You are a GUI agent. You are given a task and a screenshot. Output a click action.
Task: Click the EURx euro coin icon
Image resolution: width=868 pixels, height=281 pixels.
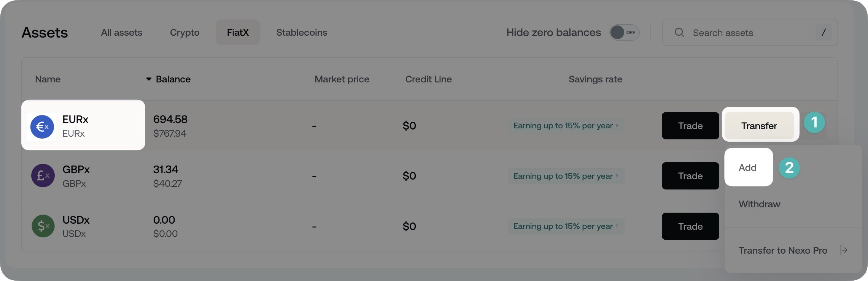(42, 126)
